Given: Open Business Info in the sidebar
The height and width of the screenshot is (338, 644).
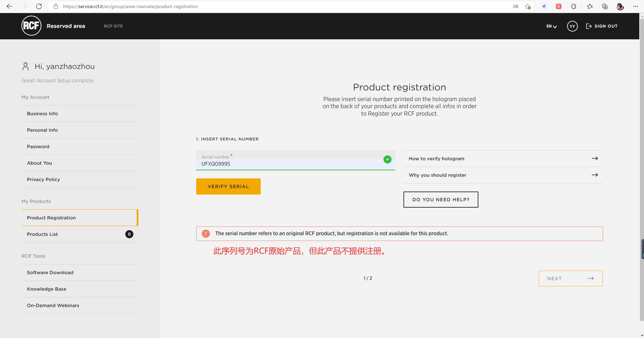Looking at the screenshot, I should click(80, 114).
